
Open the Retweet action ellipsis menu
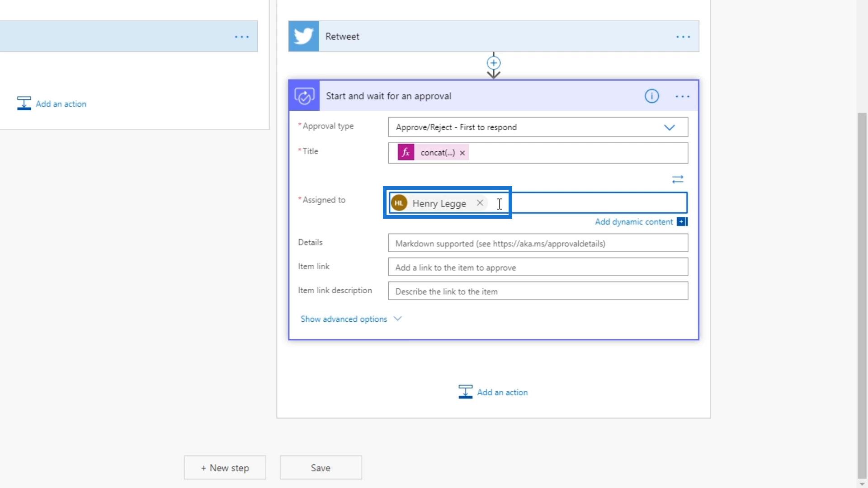[683, 37]
